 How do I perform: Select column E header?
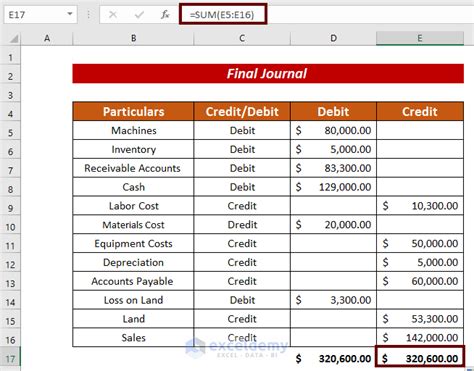[420, 38]
